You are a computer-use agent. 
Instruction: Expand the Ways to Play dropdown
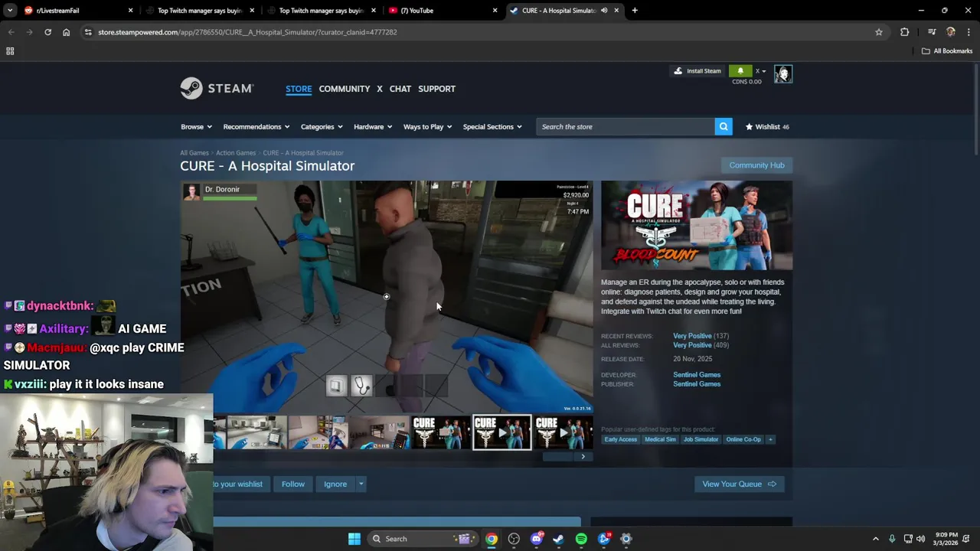point(427,127)
